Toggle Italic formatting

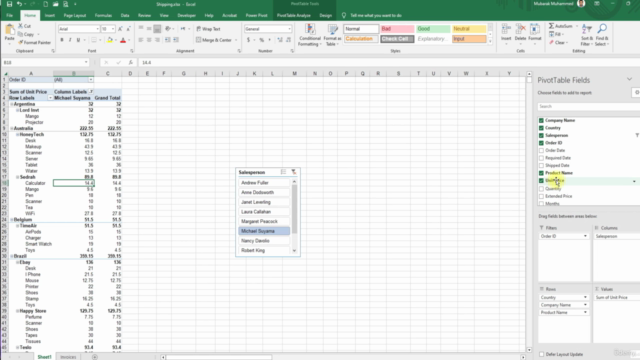[x=70, y=40]
